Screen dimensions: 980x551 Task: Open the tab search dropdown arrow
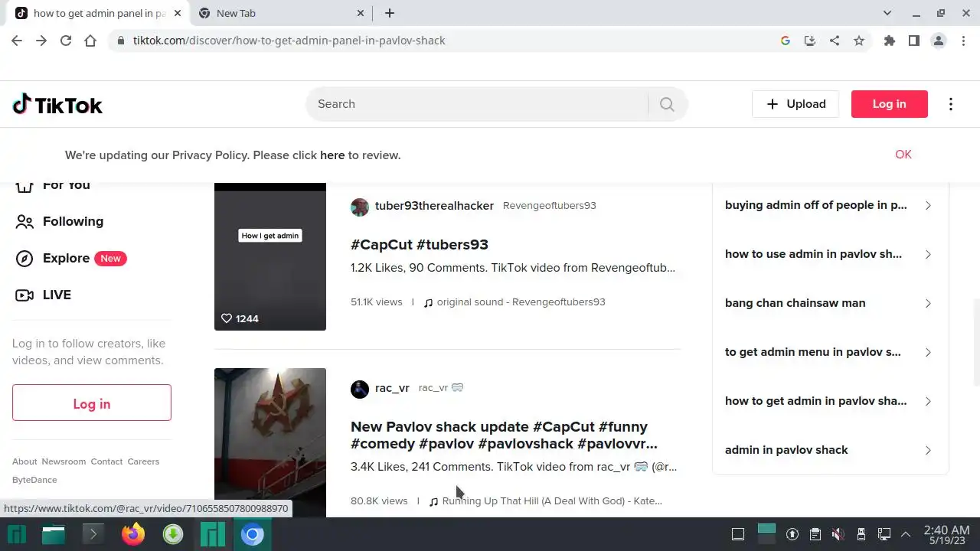tap(887, 13)
